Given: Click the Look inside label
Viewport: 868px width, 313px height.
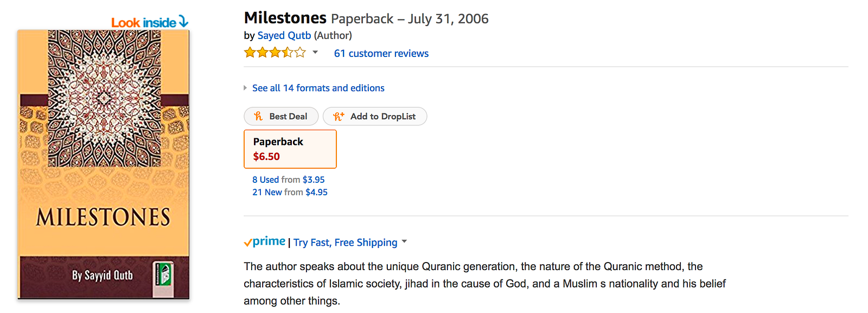Looking at the screenshot, I should click(144, 22).
